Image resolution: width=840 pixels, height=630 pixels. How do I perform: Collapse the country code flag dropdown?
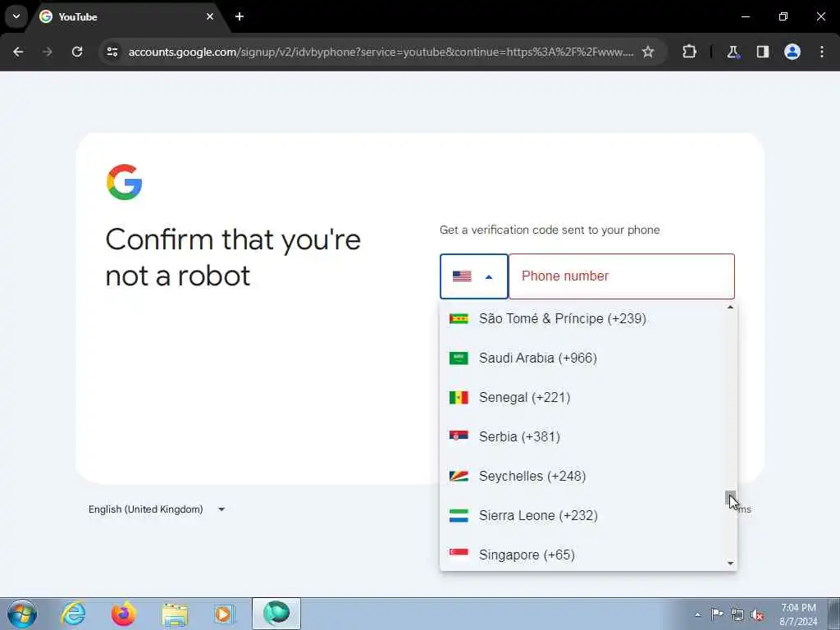[x=474, y=276]
